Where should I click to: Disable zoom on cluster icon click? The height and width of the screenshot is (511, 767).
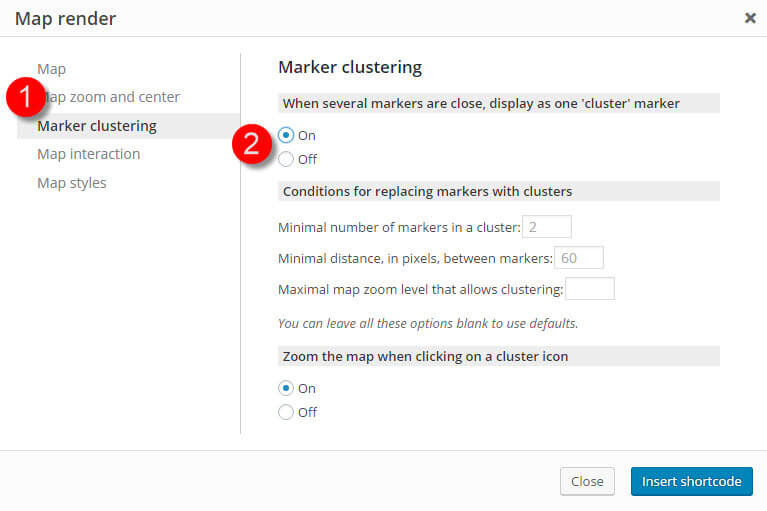pos(286,412)
